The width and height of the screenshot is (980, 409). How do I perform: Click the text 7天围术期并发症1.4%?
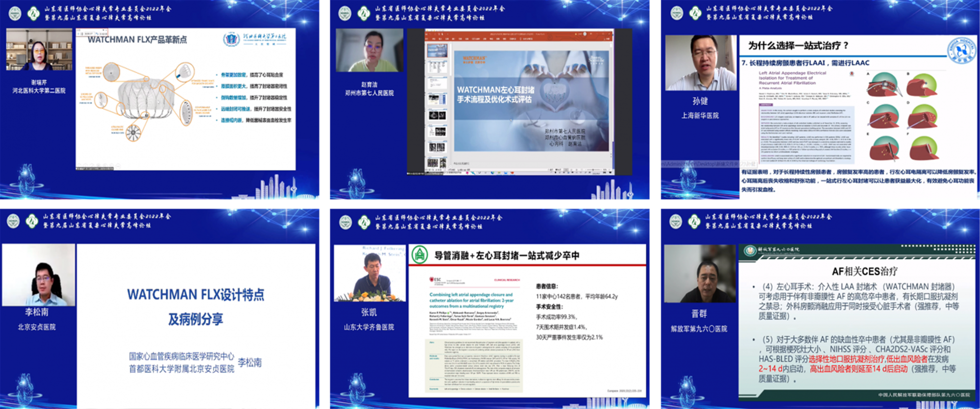point(562,327)
